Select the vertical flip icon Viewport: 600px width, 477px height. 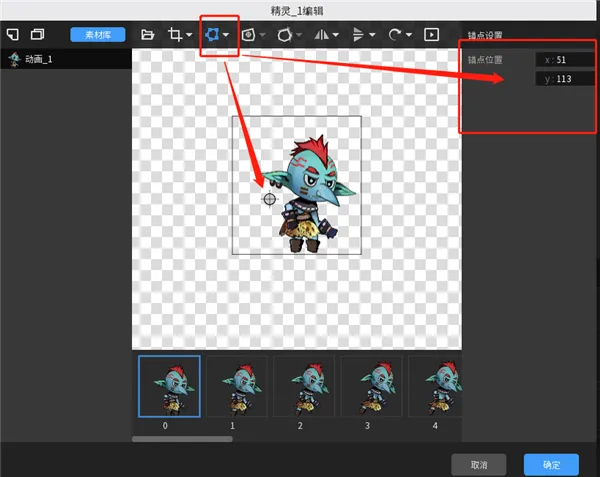[358, 35]
